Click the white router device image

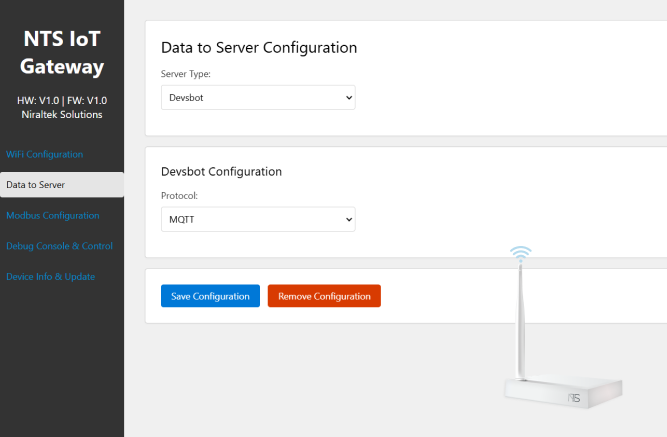[563, 392]
